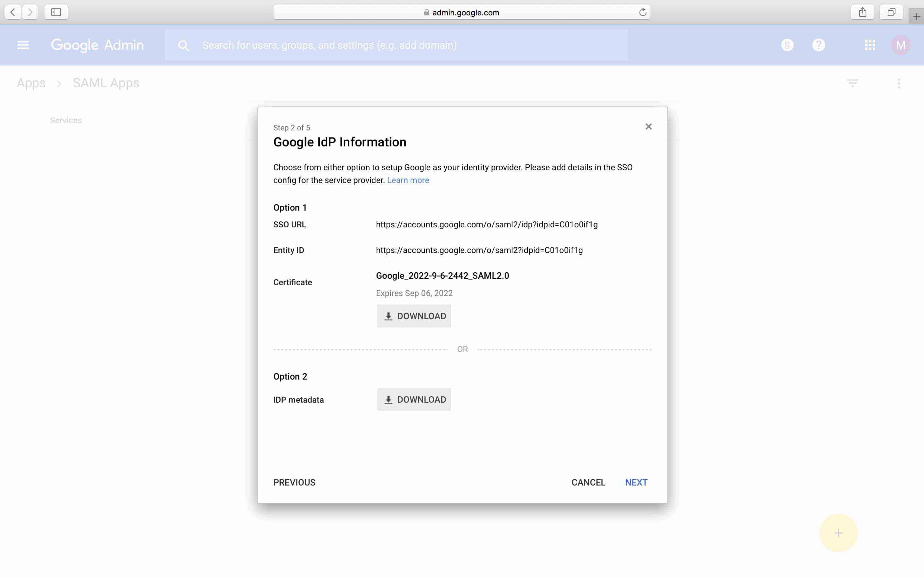The image size is (924, 578).
Task: Reload the admin.google.com page
Action: (643, 12)
